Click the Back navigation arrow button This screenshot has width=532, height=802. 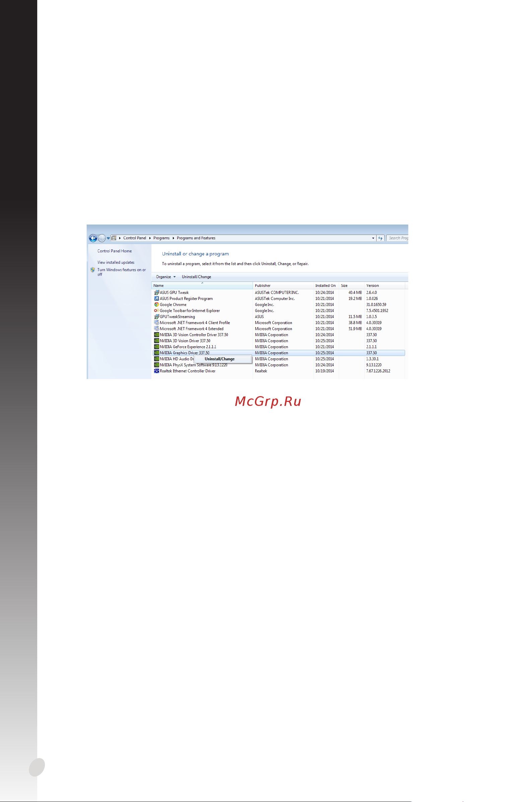click(93, 238)
